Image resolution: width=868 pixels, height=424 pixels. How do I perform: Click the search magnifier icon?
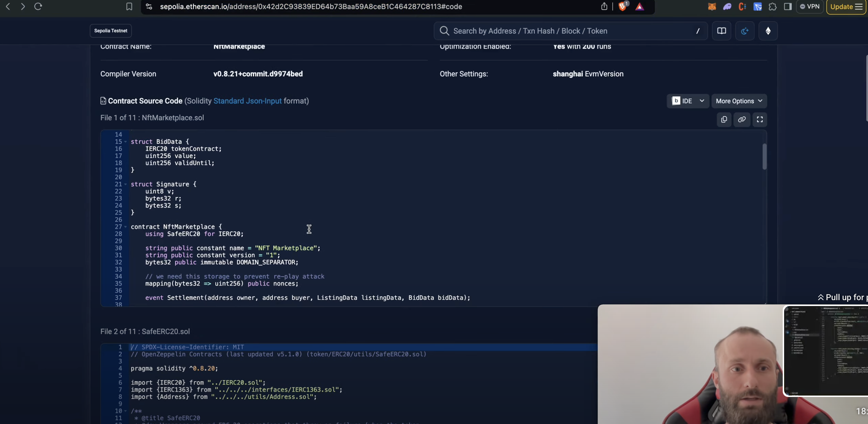[x=444, y=31]
